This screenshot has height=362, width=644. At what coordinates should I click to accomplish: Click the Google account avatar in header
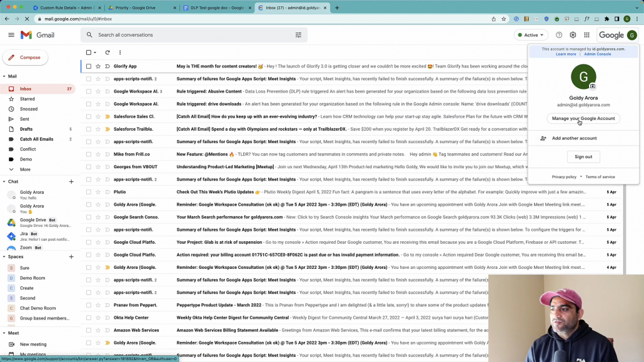[x=631, y=35]
